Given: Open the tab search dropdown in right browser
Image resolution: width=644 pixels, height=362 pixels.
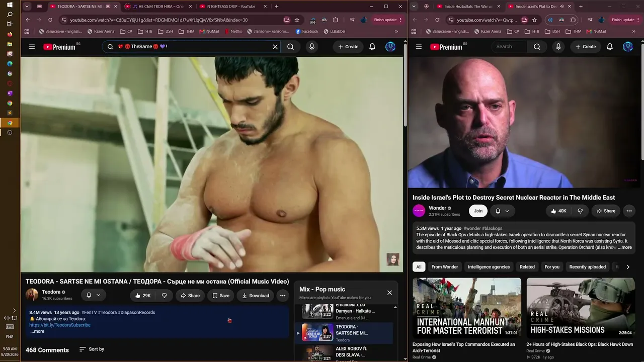Looking at the screenshot, I should click(414, 7).
